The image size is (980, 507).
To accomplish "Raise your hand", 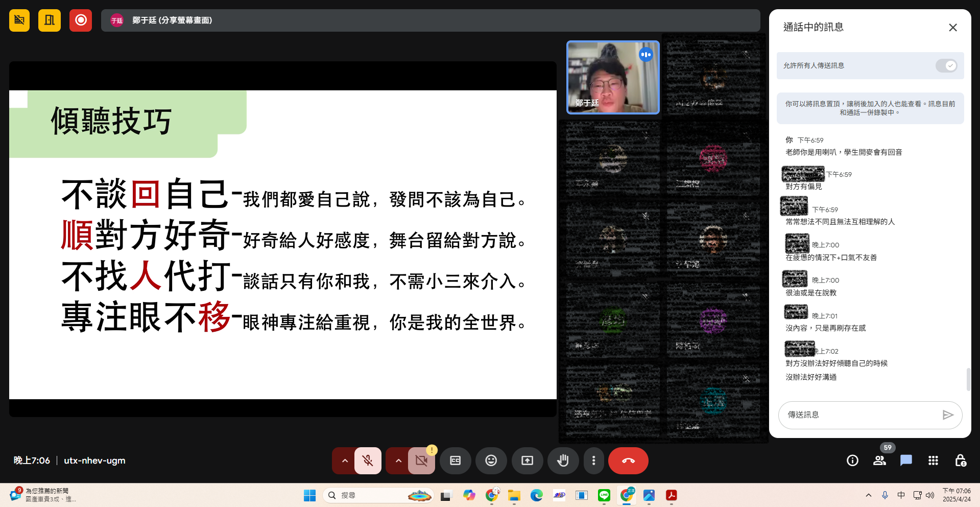I will 563,460.
